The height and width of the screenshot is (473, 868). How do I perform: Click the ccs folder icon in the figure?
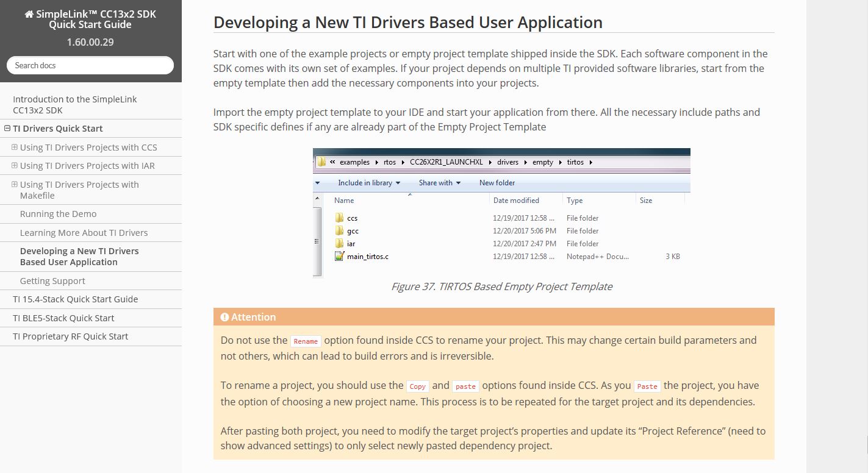click(x=340, y=218)
